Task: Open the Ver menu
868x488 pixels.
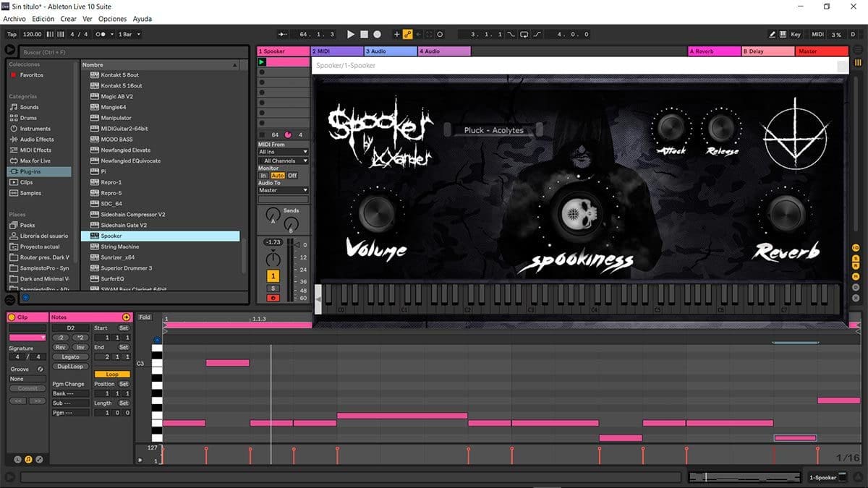Action: (87, 19)
